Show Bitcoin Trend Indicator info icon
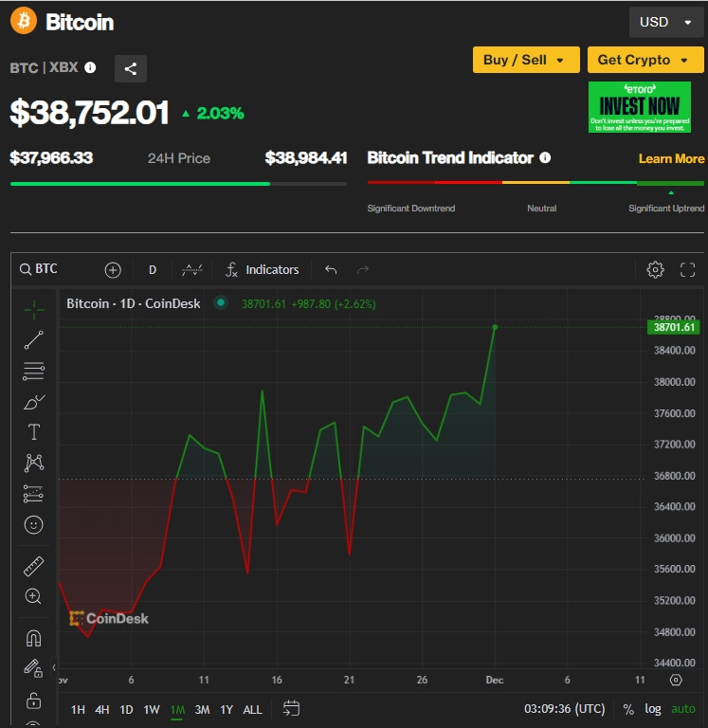The image size is (708, 728). tap(545, 158)
